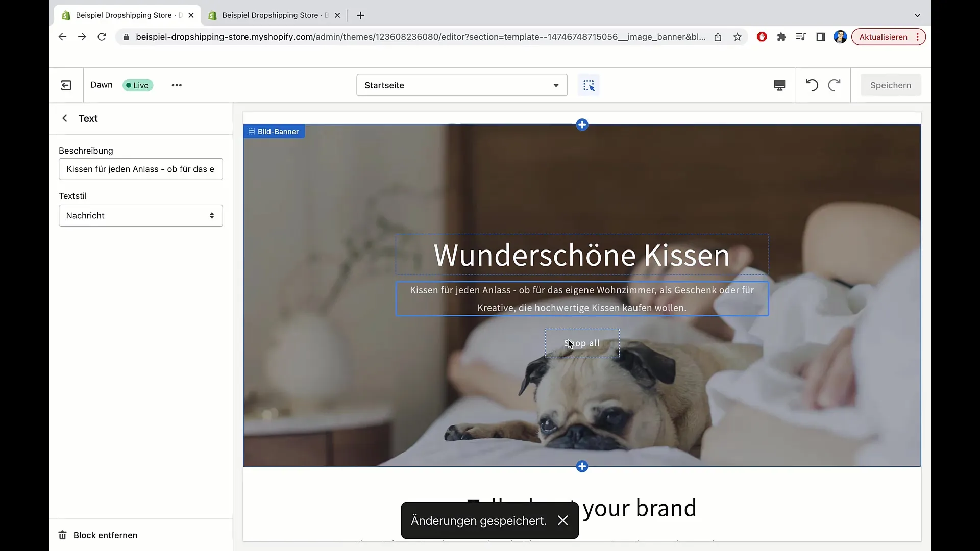Click the Live status toggle indicator
980x551 pixels.
137,85
